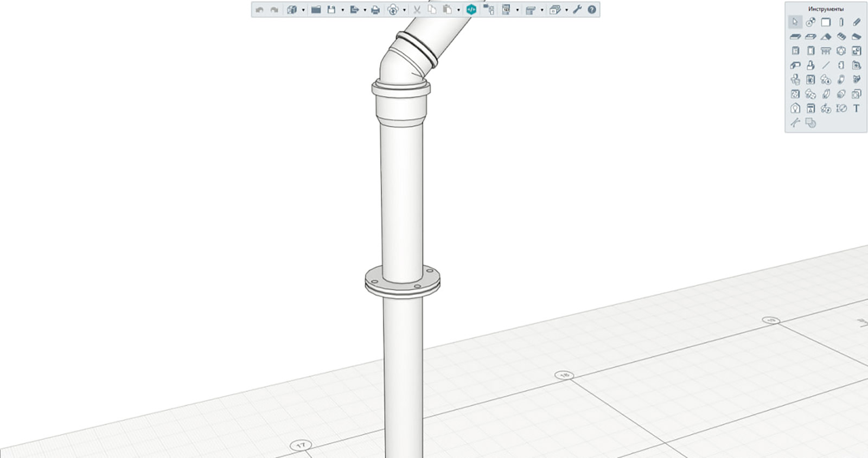Select the Door tool
868x458 pixels.
[x=810, y=51]
